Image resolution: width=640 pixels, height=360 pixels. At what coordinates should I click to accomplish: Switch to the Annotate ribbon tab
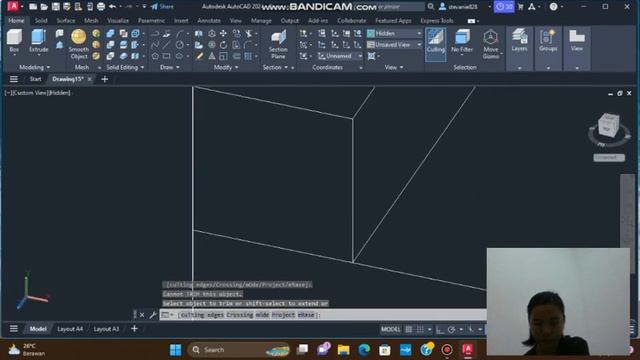pos(209,20)
